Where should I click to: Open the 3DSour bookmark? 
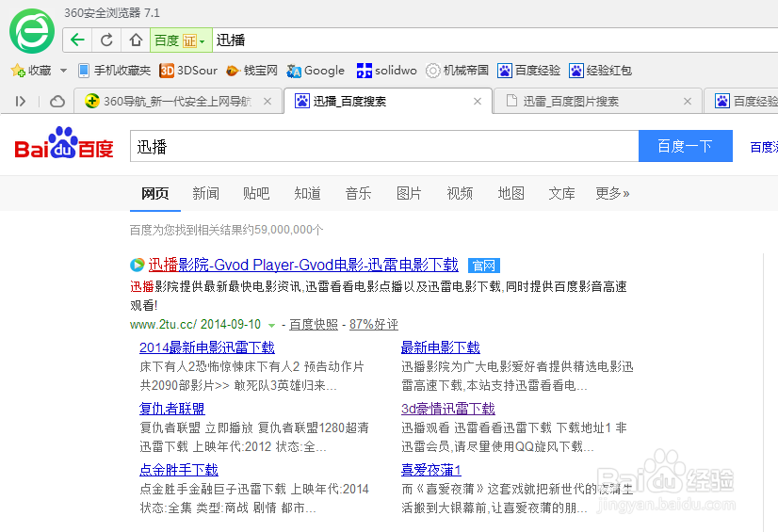click(x=188, y=71)
